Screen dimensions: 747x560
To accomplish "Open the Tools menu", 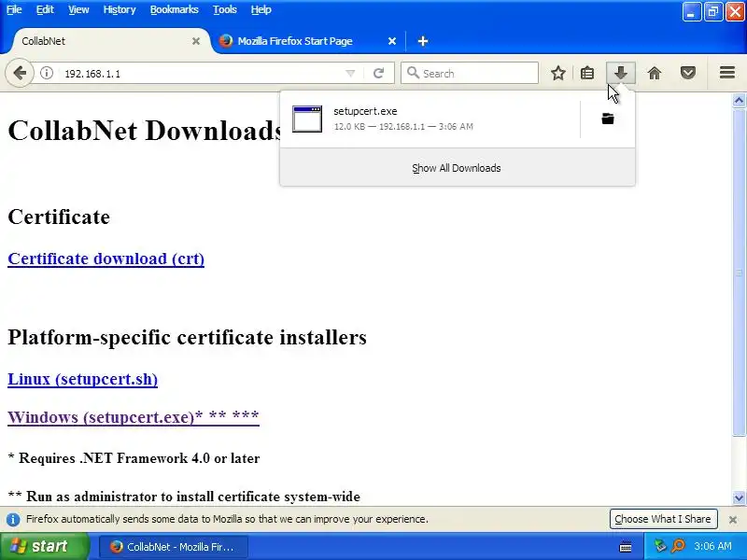I will [225, 9].
